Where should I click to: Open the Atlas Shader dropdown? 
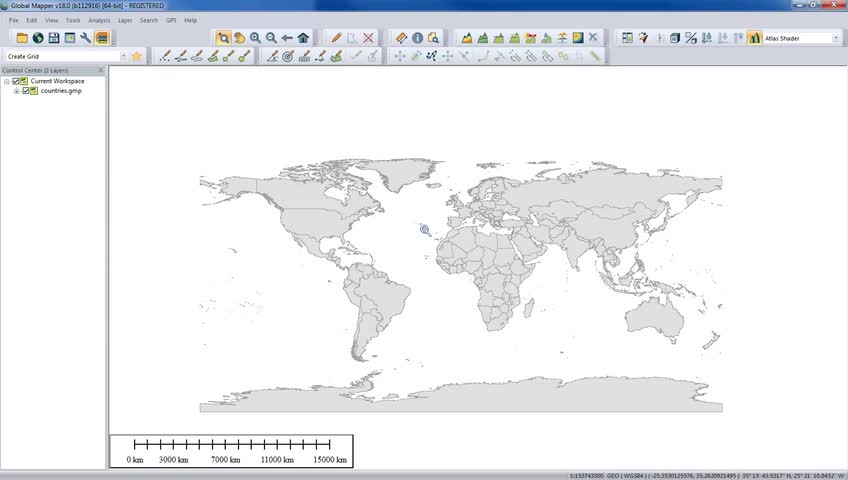(x=836, y=38)
